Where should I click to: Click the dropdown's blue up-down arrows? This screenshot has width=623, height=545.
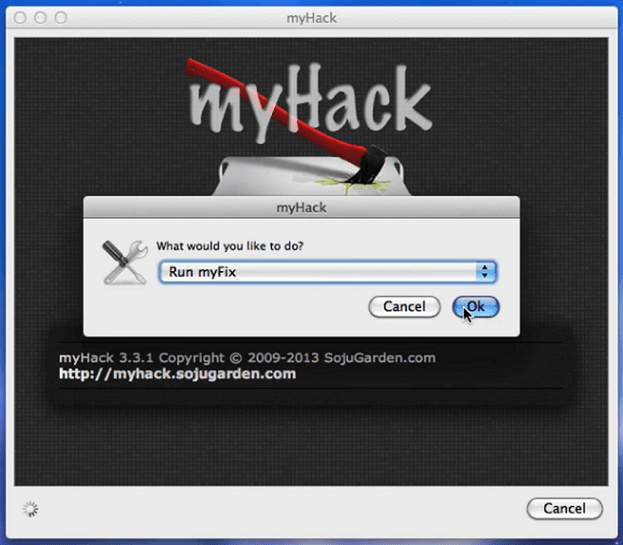[486, 272]
